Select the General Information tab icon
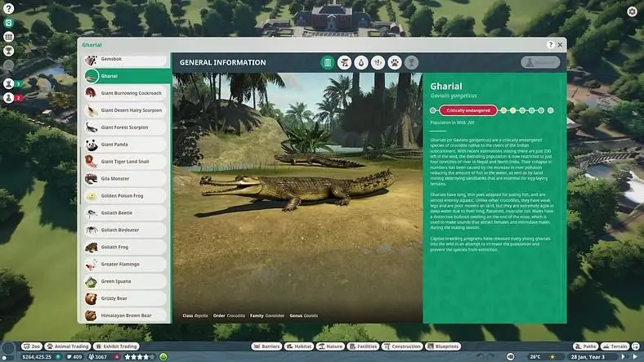The width and height of the screenshot is (644, 362). tap(328, 63)
